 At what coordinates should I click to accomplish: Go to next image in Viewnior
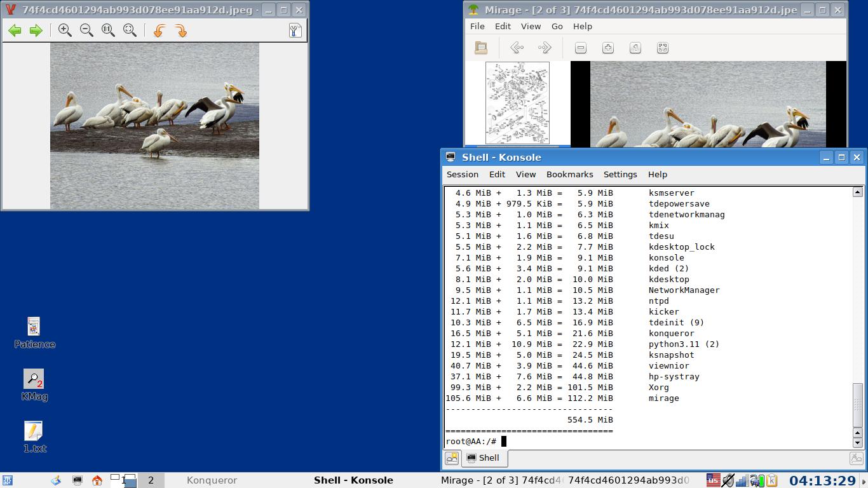[x=36, y=30]
